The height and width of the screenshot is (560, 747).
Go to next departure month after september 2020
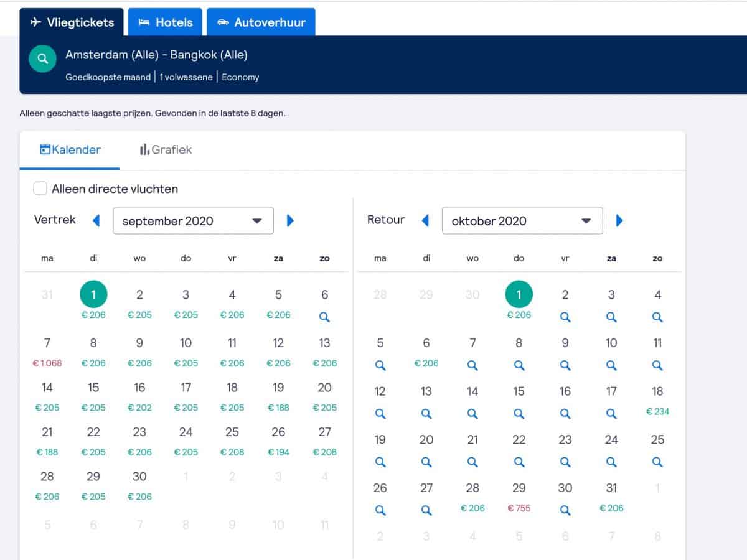point(290,220)
